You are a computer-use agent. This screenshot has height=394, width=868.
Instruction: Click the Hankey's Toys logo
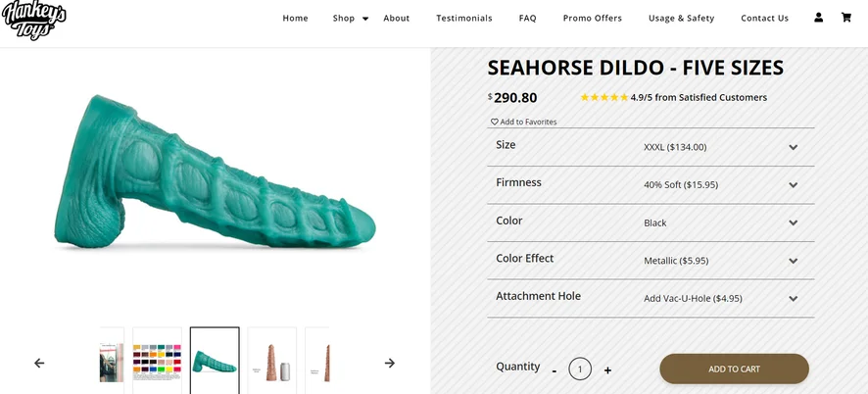[x=33, y=19]
